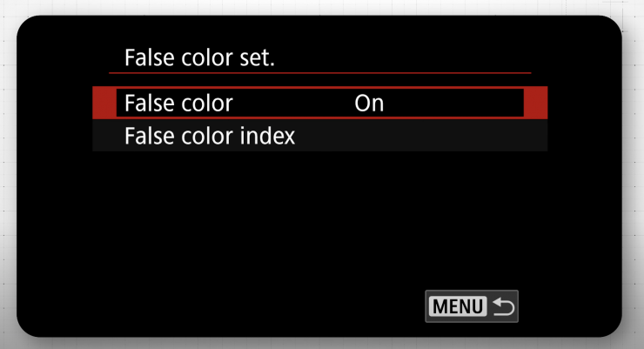Click black space between False color and On
Viewport: 644px width, 349px height.
point(292,103)
